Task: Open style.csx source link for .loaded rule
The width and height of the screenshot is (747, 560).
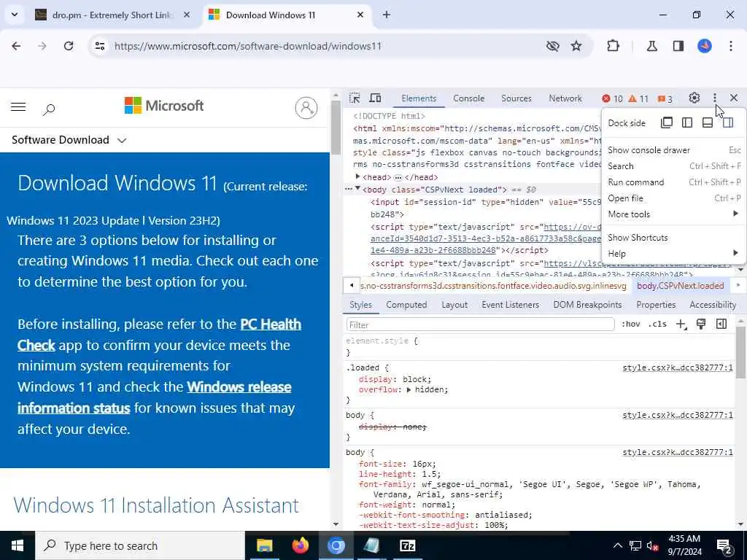Action: tap(678, 367)
